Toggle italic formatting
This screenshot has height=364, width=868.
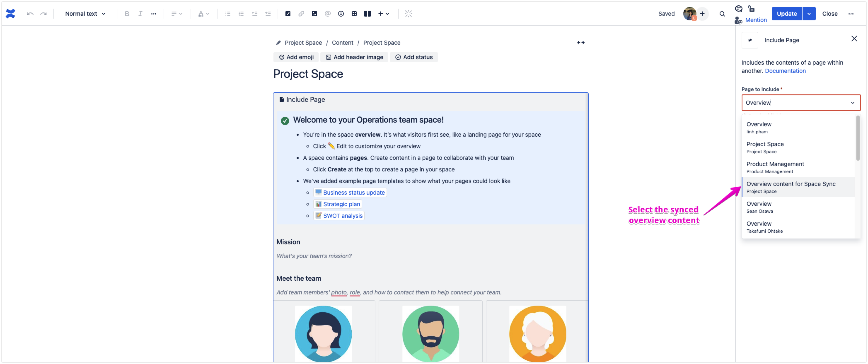[x=140, y=14]
